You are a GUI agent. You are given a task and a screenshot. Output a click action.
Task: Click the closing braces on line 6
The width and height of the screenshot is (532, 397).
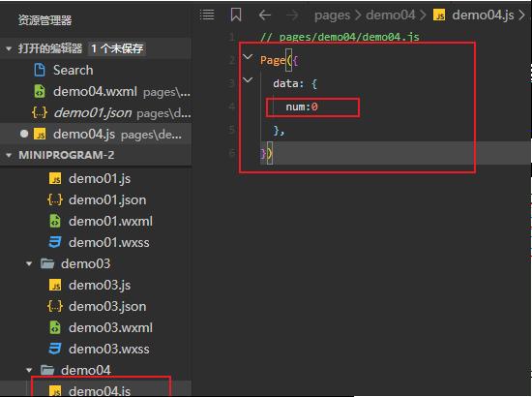(x=266, y=154)
